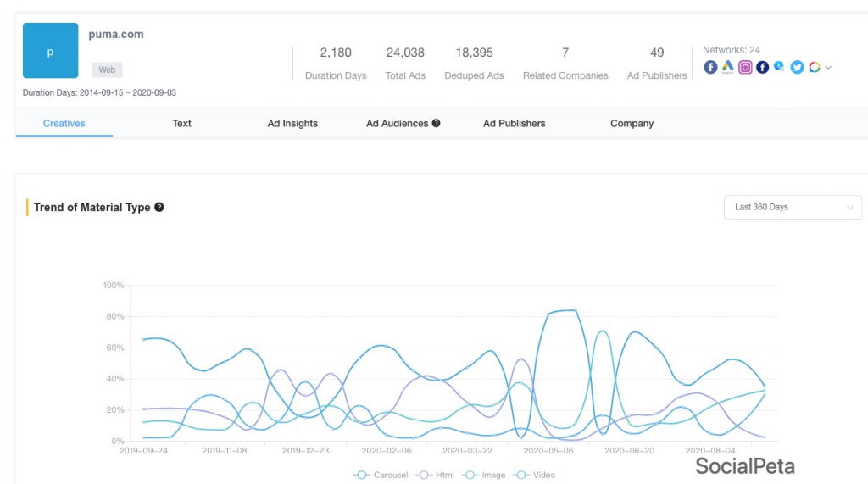
Task: Expand the networks list chevron
Action: (828, 68)
